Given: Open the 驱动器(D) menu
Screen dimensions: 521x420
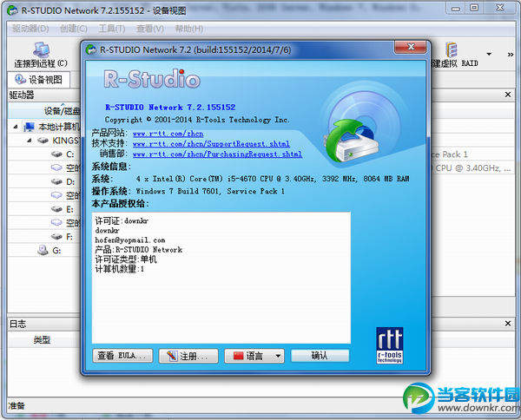Looking at the screenshot, I should coord(30,29).
